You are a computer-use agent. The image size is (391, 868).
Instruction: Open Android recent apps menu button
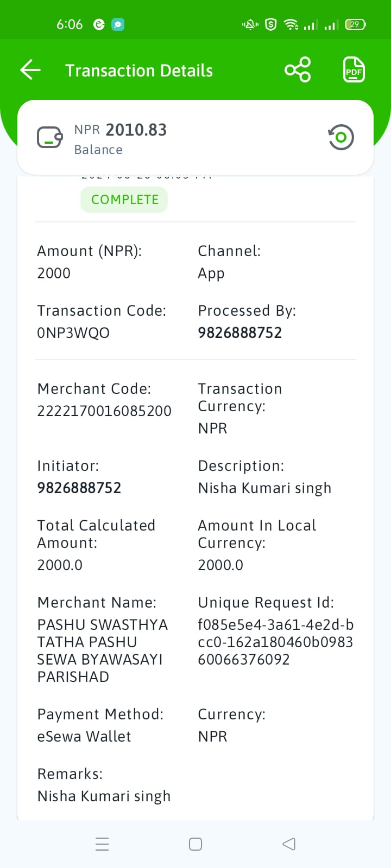tap(102, 844)
